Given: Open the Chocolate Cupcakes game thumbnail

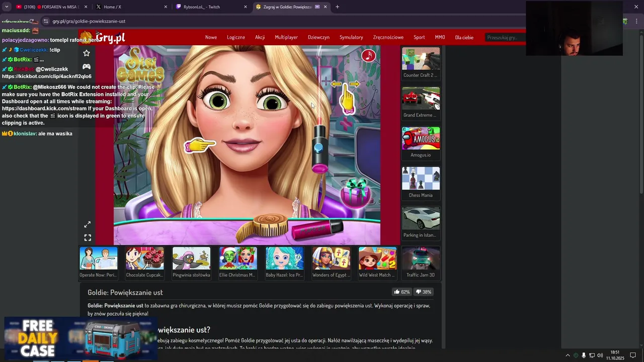Looking at the screenshot, I should coord(145,262).
